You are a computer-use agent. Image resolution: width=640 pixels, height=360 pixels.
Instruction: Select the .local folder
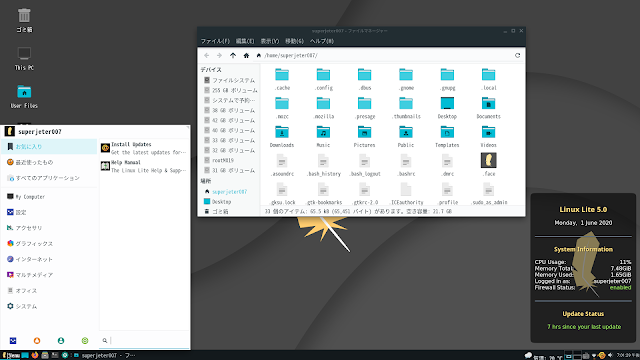pos(489,80)
